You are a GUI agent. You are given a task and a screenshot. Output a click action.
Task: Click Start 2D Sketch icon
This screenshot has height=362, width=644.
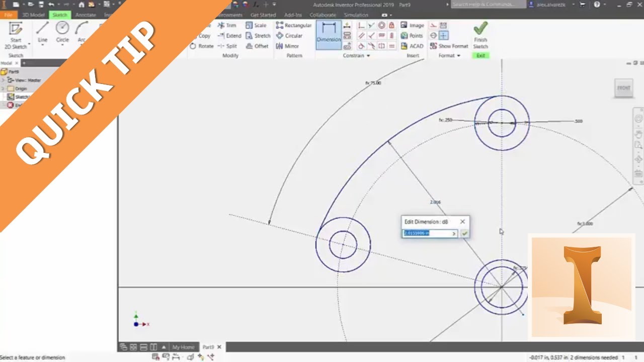(x=16, y=29)
